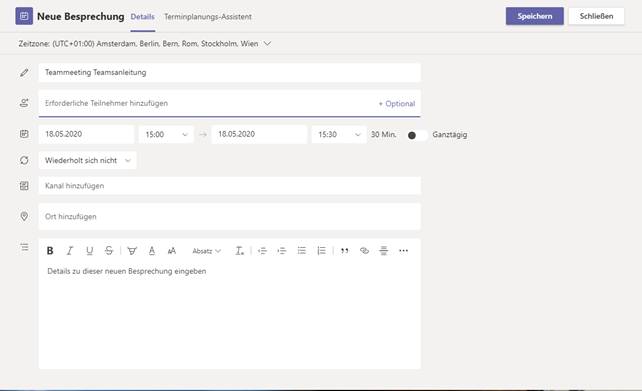Save the meeting with Speichern
The height and width of the screenshot is (391, 642).
(x=534, y=16)
